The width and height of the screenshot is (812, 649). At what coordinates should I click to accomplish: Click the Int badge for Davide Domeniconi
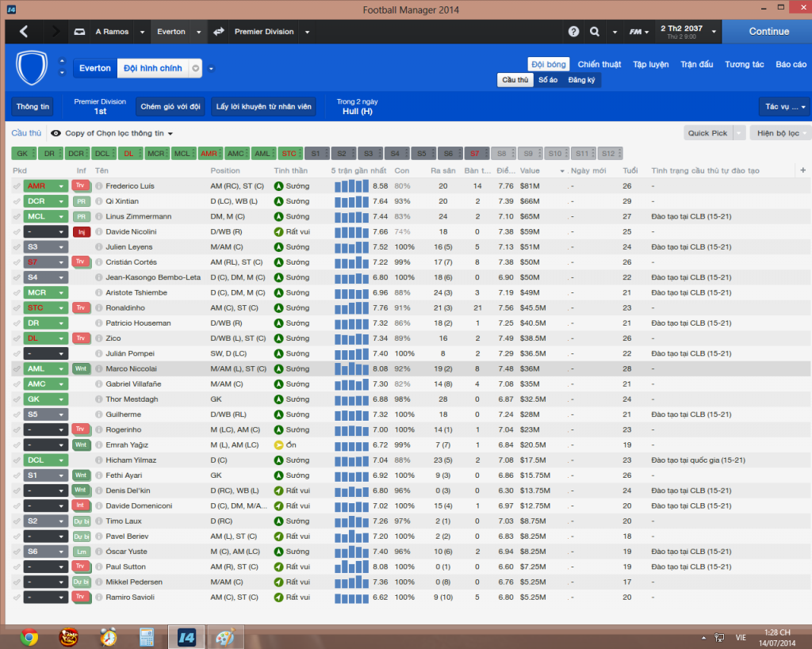81,506
